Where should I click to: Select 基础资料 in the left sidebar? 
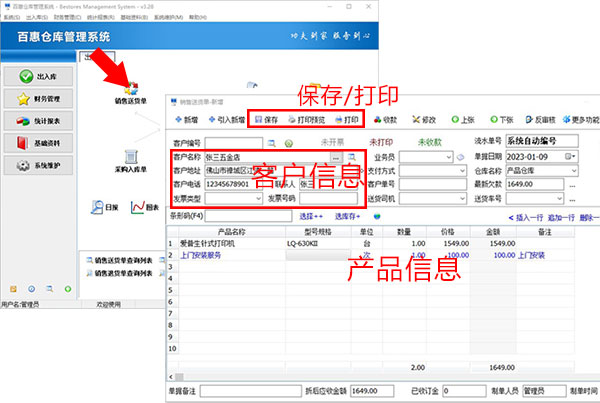38,143
